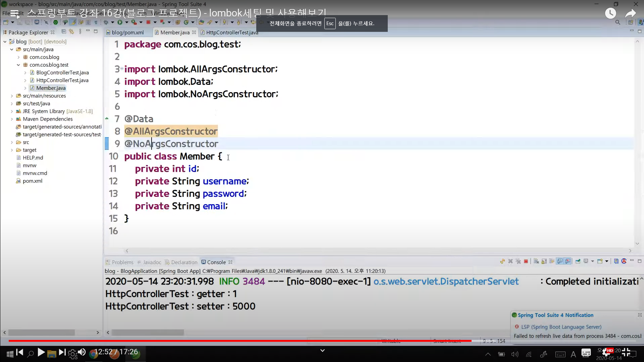644x362 pixels.
Task: Open the Problems tab
Action: point(119,262)
